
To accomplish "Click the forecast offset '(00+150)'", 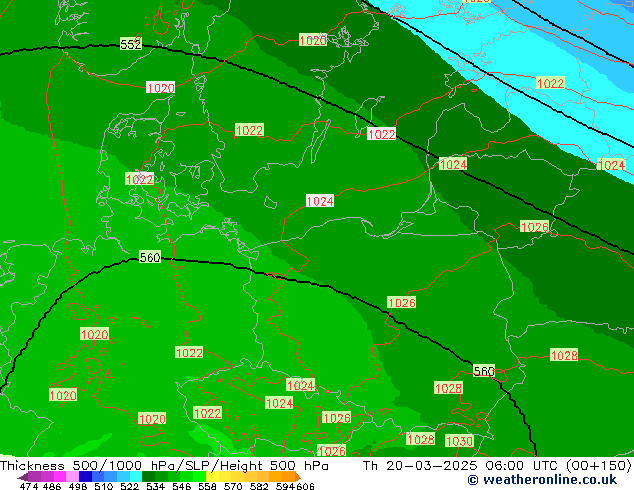I will 599,466.
